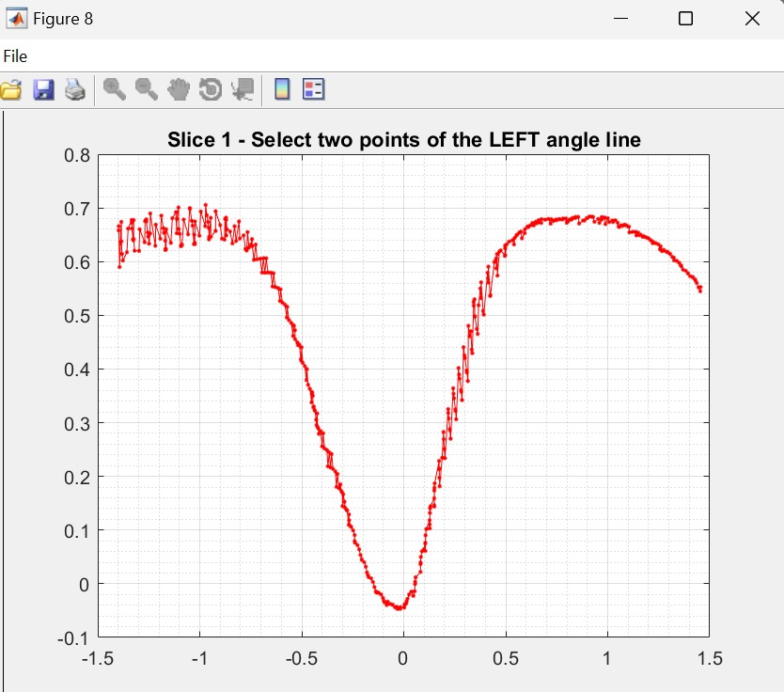
Task: Click the right peak of the red curve
Action: pyautogui.click(x=590, y=217)
